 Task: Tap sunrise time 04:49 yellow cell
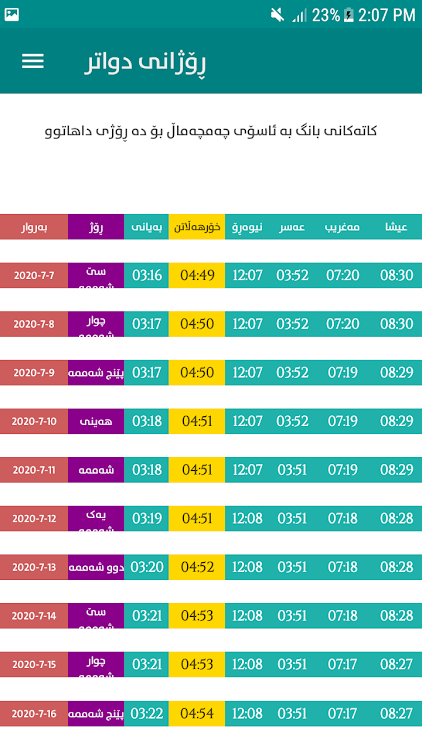click(x=197, y=276)
